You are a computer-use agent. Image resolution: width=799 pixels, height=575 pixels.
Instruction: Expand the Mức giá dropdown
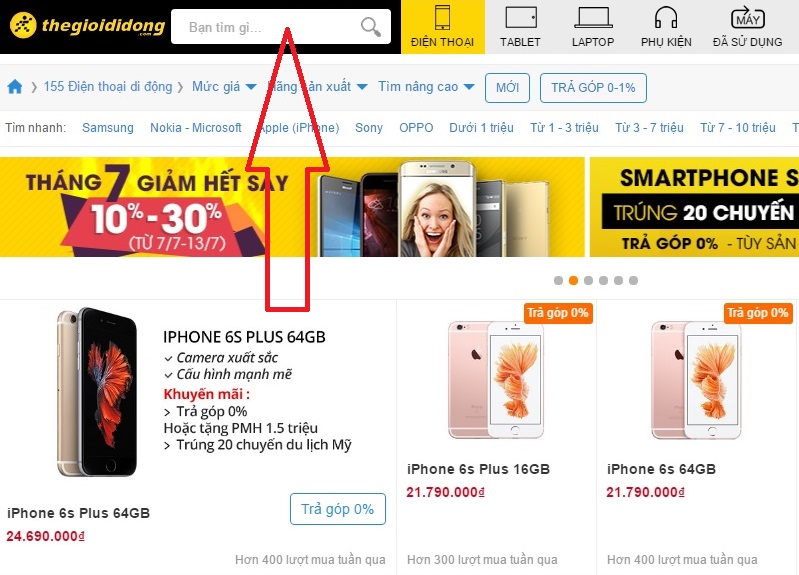224,87
